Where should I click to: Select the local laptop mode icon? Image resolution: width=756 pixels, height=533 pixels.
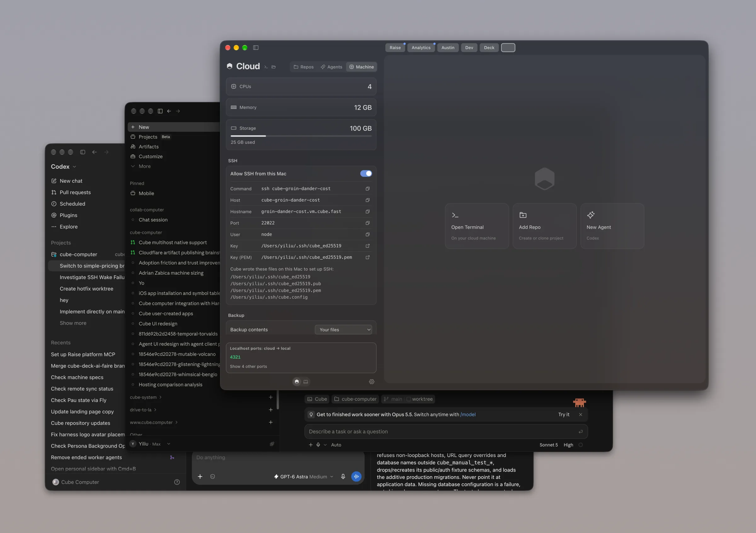306,381
